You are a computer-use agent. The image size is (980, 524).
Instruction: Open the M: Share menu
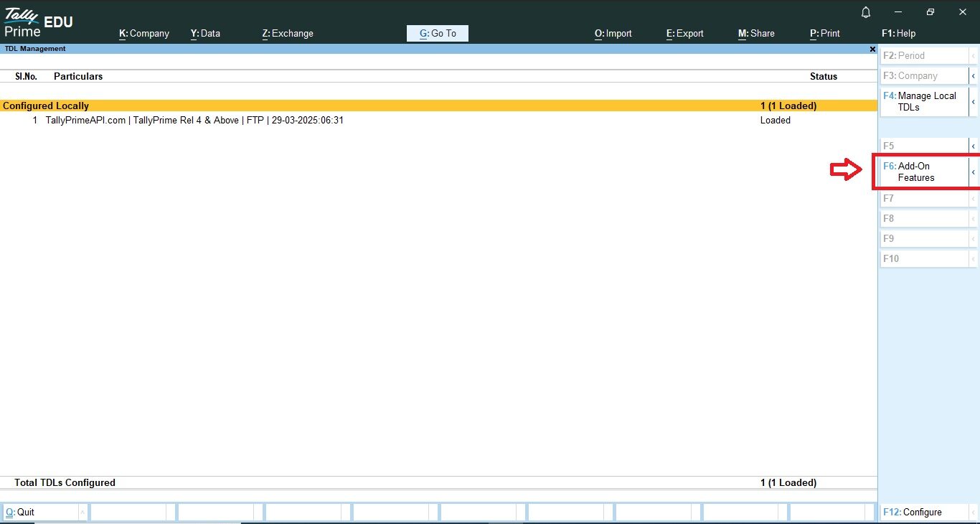(x=756, y=33)
